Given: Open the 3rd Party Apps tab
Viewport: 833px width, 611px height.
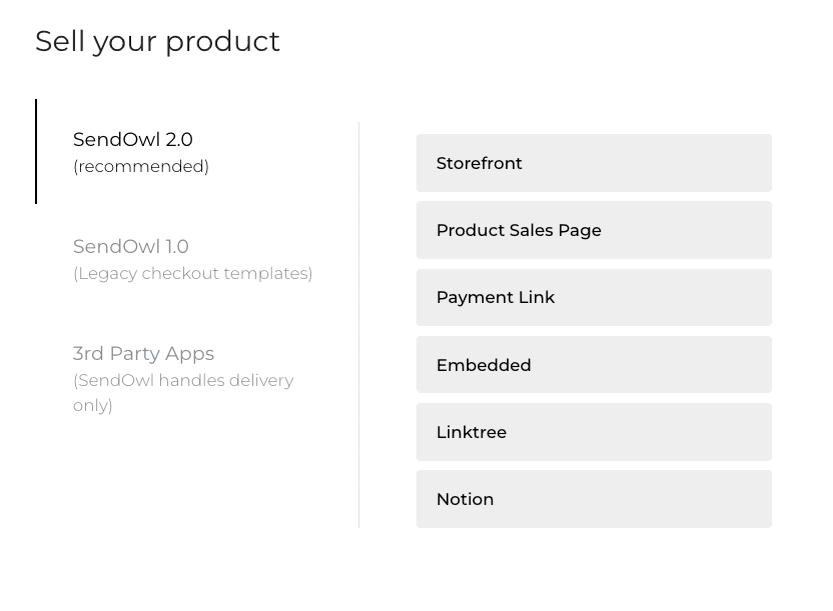Looking at the screenshot, I should pos(143,354).
